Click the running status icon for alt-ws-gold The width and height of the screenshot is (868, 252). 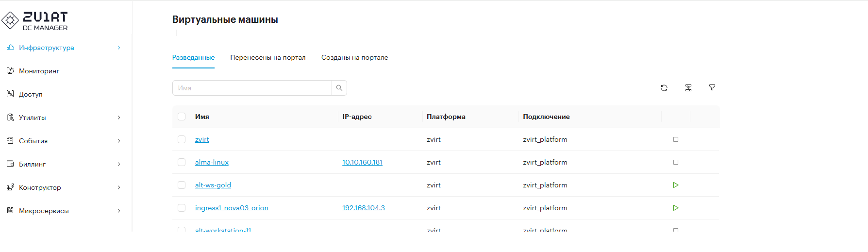click(x=675, y=185)
